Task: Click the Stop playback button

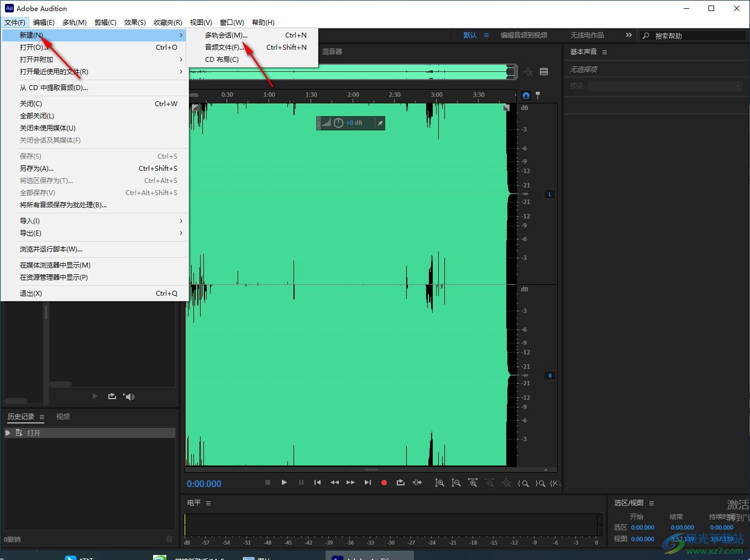Action: (268, 483)
